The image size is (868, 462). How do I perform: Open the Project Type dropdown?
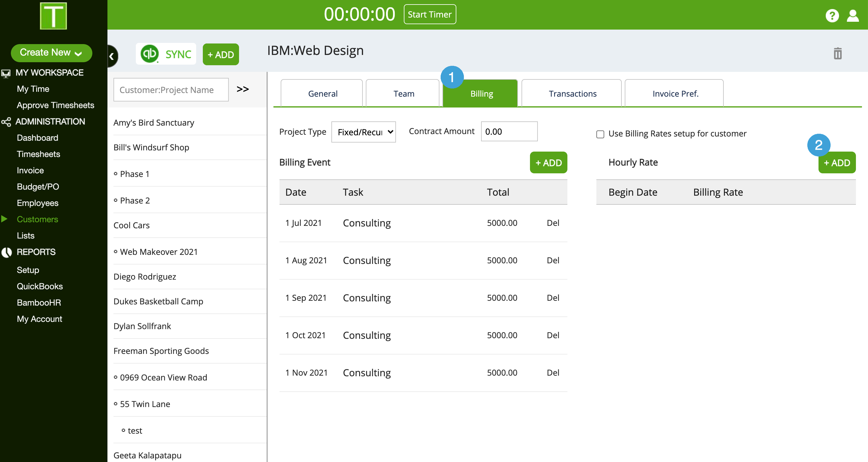363,132
